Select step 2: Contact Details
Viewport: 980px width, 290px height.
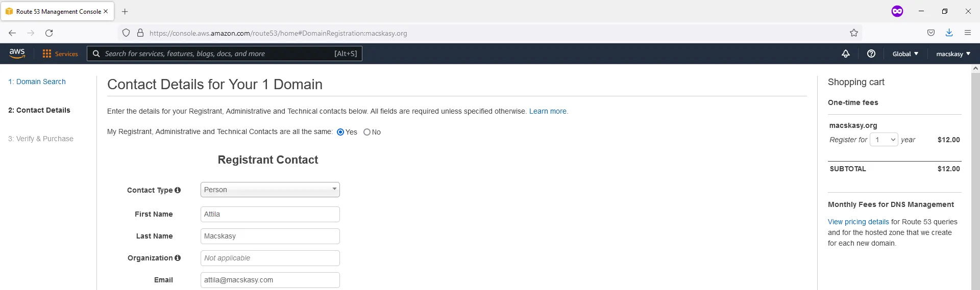(x=39, y=110)
